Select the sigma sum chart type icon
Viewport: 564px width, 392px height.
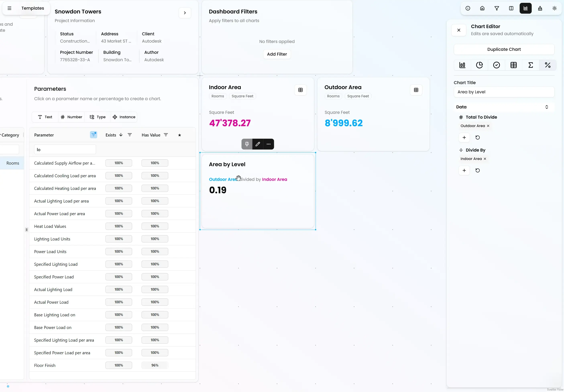point(531,65)
